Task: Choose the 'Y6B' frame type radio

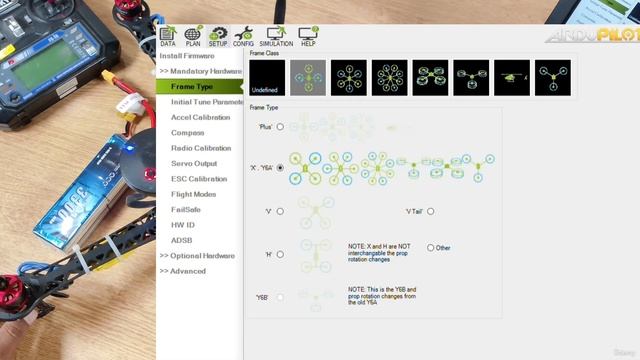Action: [280, 298]
